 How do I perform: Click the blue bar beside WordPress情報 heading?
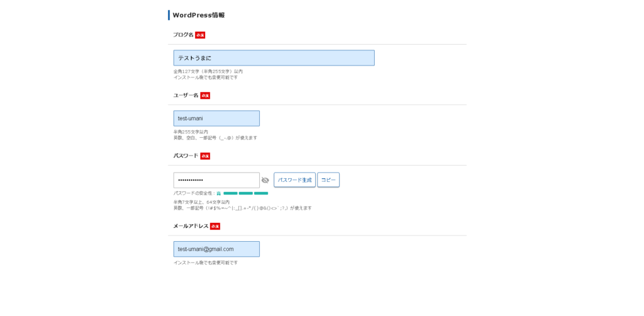169,15
